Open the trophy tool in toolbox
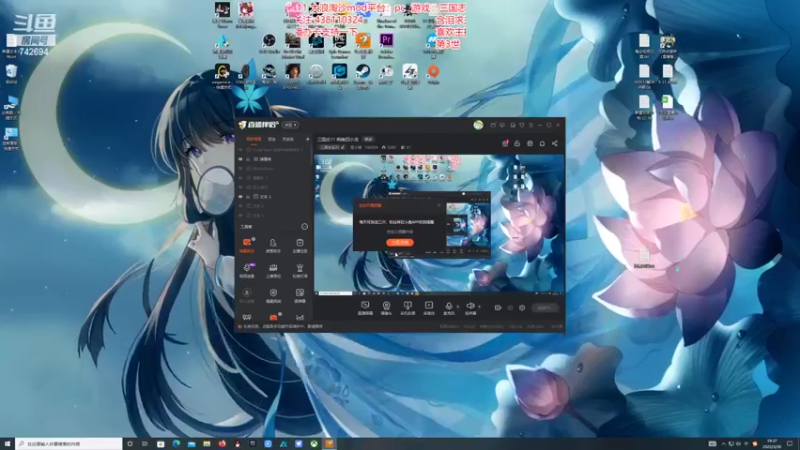Image resolution: width=800 pixels, height=450 pixels. (299, 270)
